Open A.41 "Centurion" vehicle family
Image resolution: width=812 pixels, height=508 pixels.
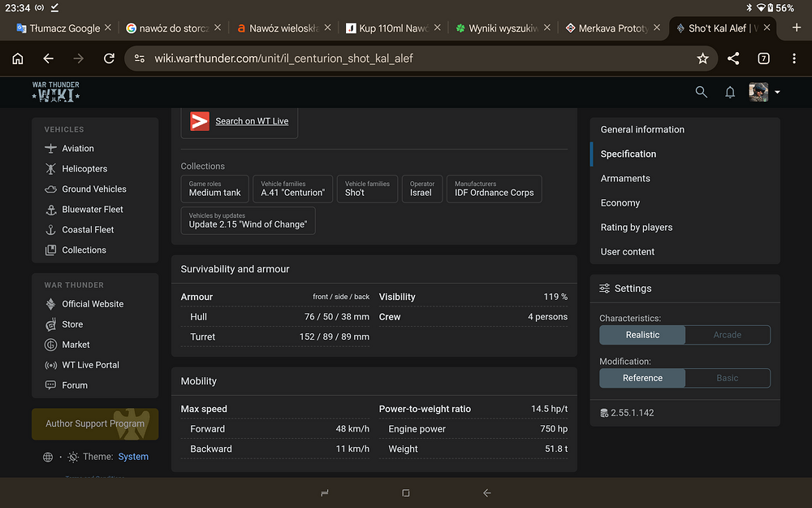point(292,189)
